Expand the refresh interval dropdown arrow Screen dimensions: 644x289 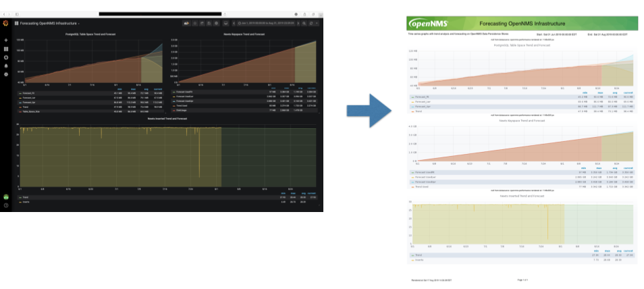pyautogui.click(x=317, y=23)
